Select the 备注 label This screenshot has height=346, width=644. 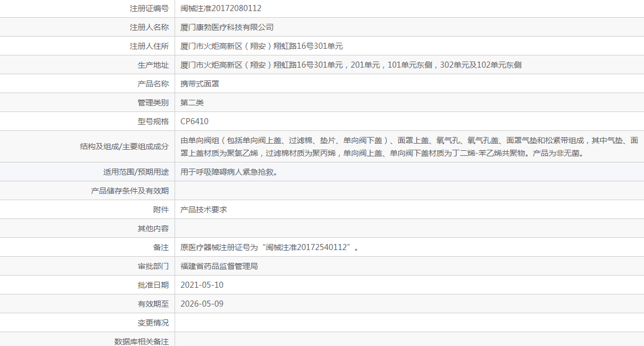161,247
